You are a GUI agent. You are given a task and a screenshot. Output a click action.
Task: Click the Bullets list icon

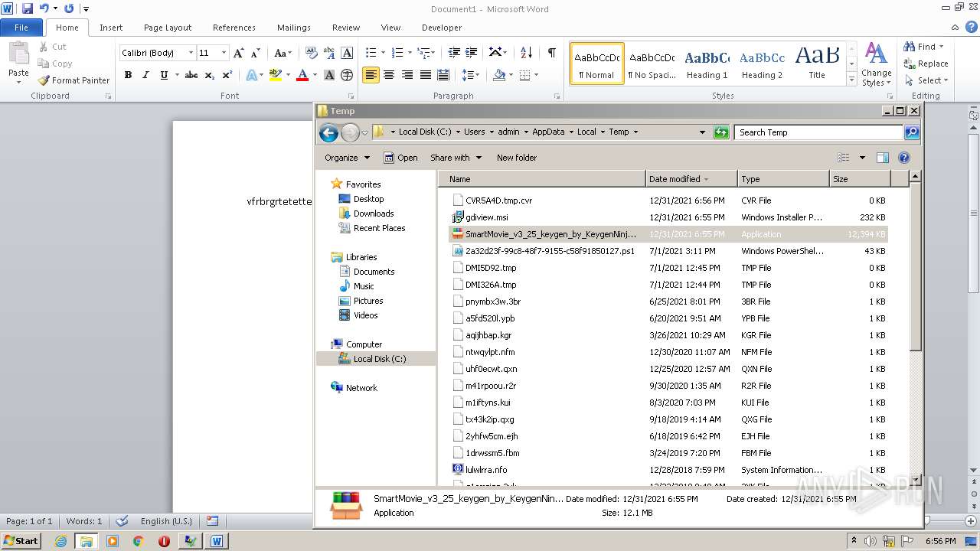coord(371,53)
